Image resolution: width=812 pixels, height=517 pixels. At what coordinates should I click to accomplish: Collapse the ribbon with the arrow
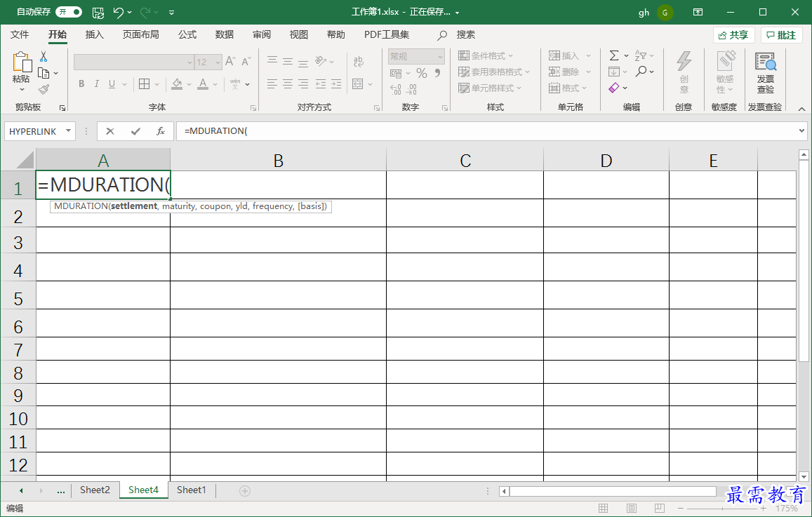pos(801,109)
